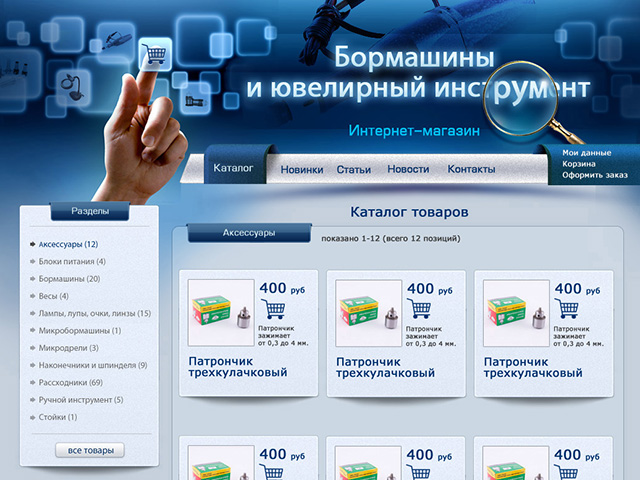
Task: Open first row left product thumbnail
Action: coord(221,313)
